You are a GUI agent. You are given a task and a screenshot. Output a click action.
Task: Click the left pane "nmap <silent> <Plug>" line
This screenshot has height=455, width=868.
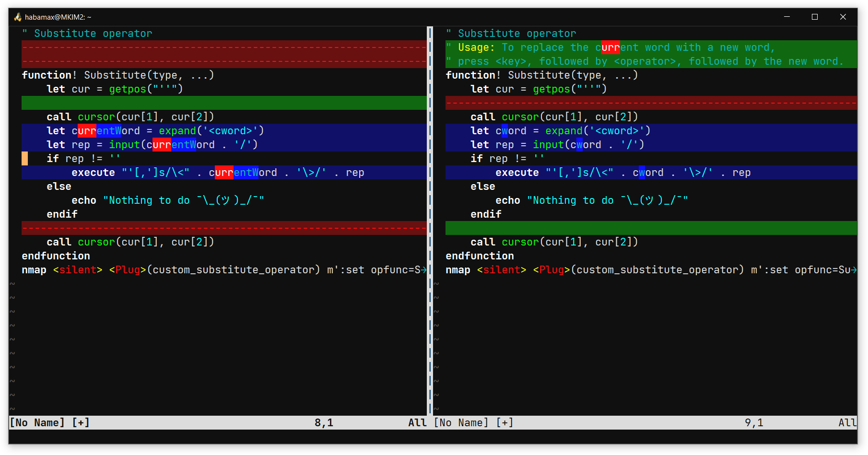click(x=224, y=270)
